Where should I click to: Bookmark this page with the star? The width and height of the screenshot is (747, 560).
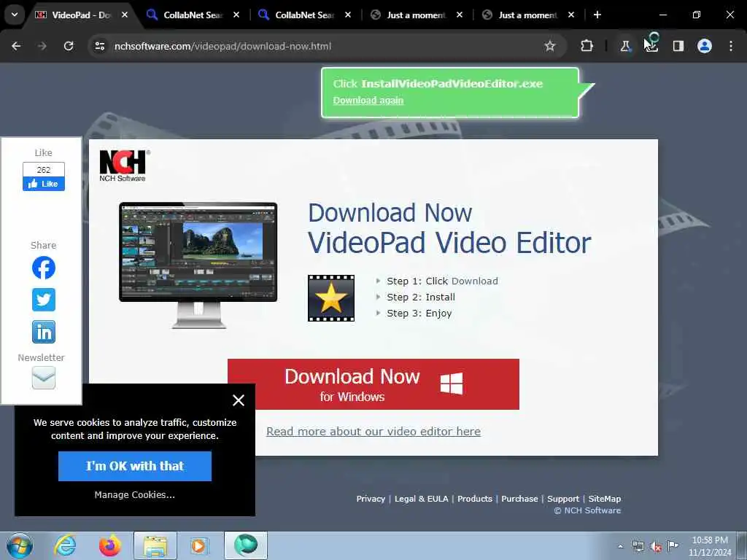pos(550,46)
